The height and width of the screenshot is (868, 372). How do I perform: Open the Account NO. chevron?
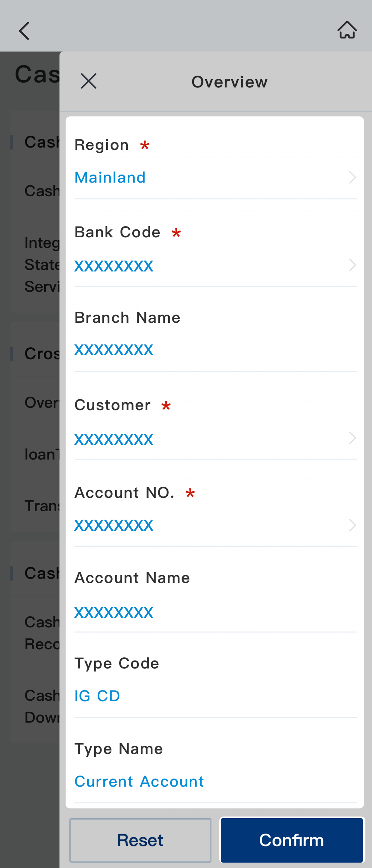tap(353, 525)
